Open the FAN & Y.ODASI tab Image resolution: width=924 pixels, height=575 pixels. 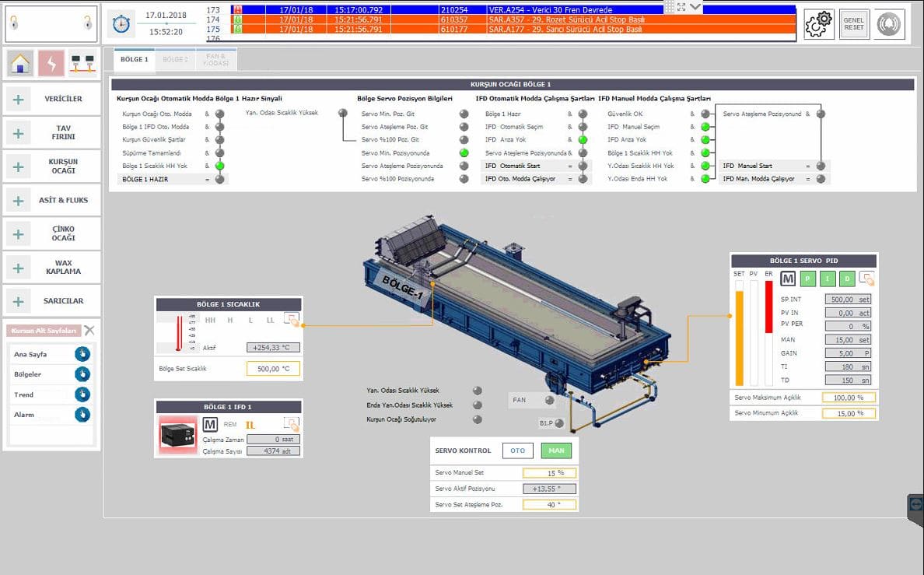point(216,60)
